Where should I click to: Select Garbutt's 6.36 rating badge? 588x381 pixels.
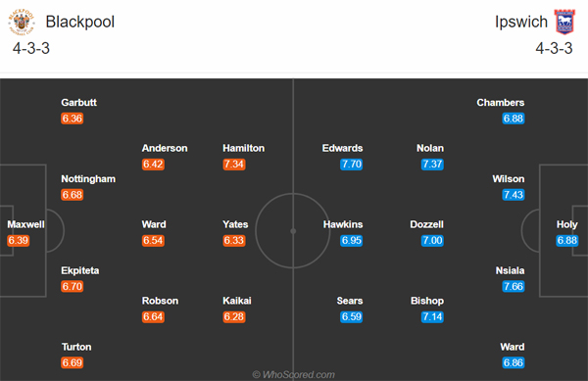72,119
